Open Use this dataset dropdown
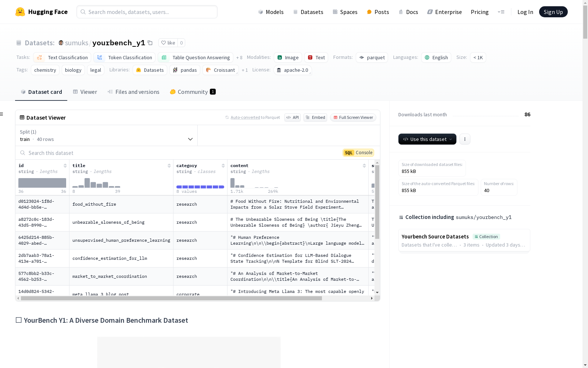The width and height of the screenshot is (588, 368). (x=427, y=139)
